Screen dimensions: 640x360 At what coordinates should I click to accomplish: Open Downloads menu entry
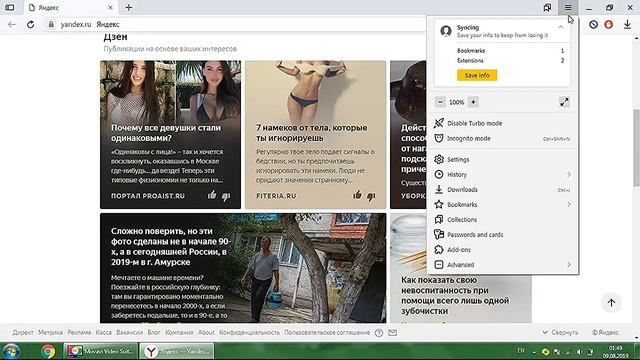(502, 190)
